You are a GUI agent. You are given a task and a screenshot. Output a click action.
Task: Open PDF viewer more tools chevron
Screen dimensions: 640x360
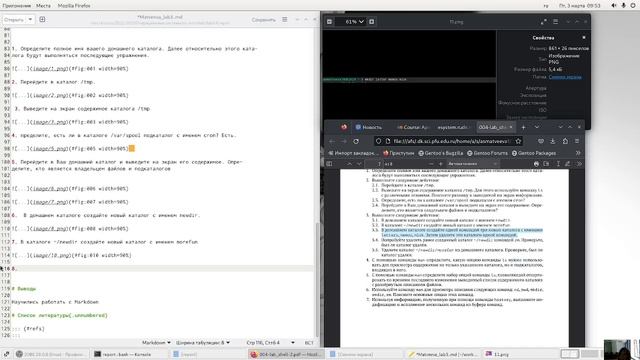click(578, 164)
